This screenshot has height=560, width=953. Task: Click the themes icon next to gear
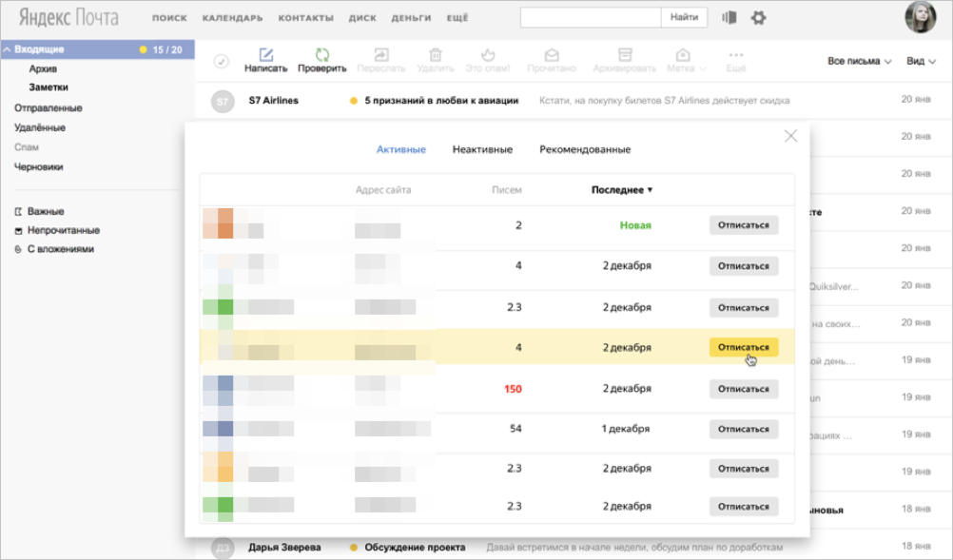[x=729, y=18]
